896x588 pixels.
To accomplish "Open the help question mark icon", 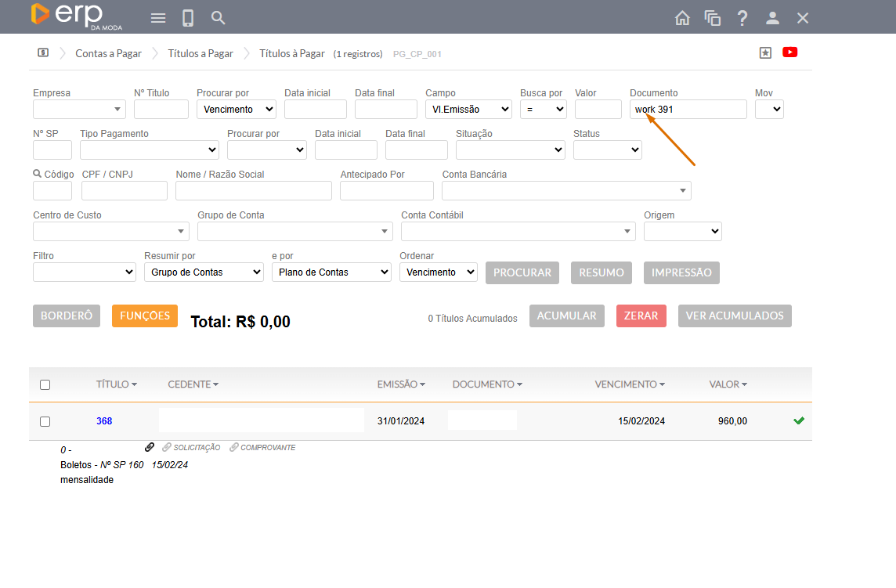I will (x=742, y=18).
